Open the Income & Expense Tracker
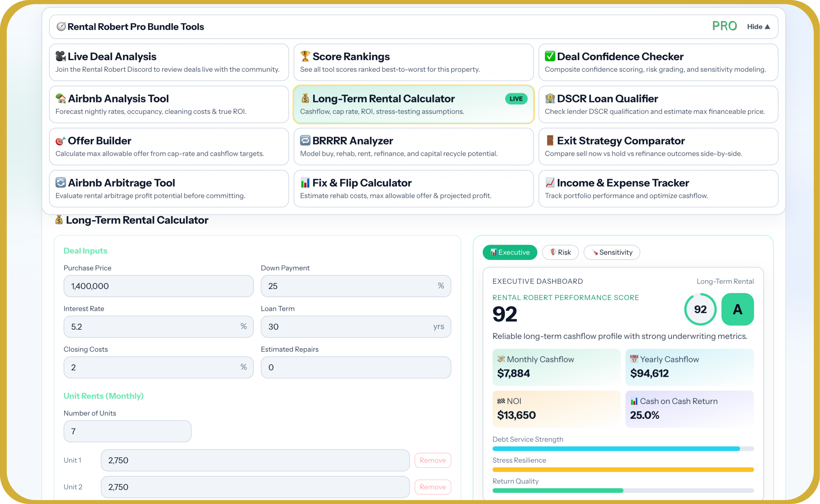820x504 pixels. [657, 188]
